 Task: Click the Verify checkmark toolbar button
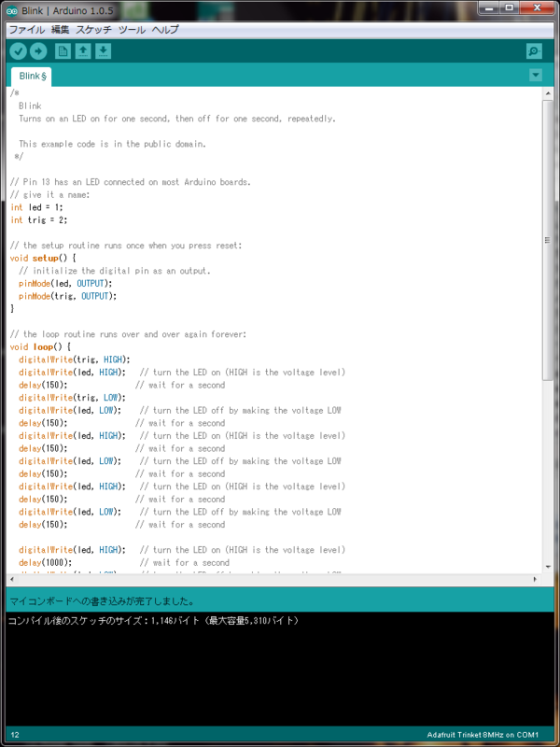[x=18, y=51]
